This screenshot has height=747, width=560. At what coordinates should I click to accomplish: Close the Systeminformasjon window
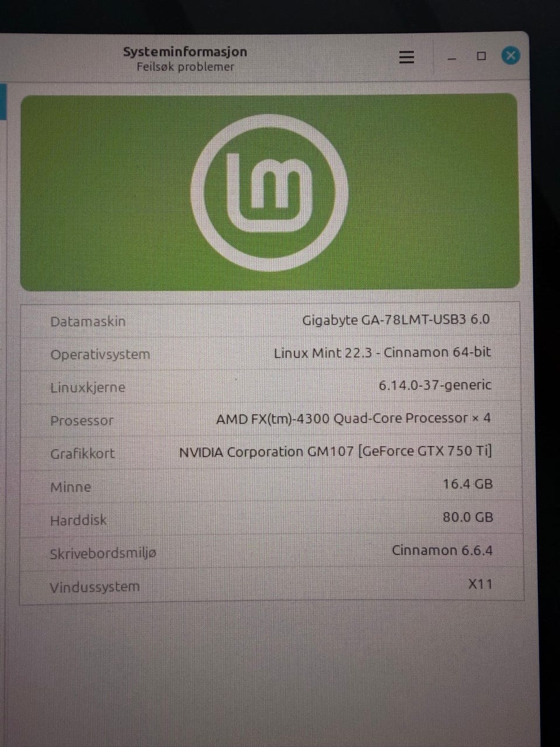[x=510, y=55]
